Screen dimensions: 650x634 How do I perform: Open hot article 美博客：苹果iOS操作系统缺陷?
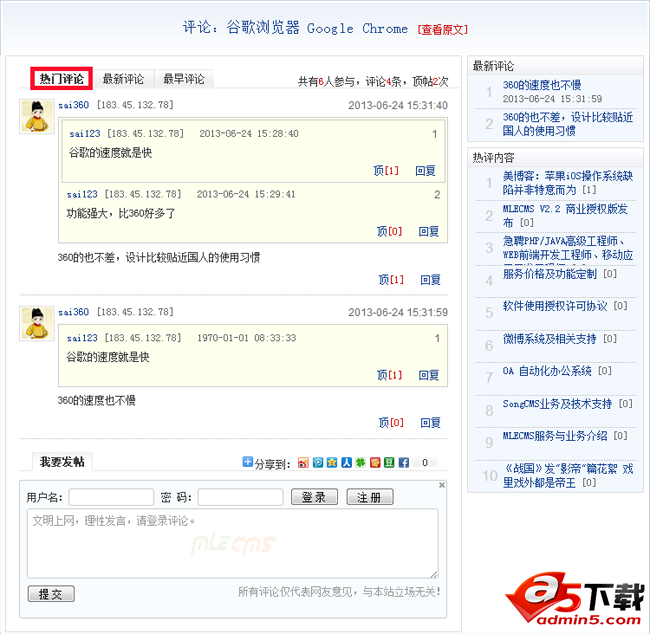coord(568,183)
